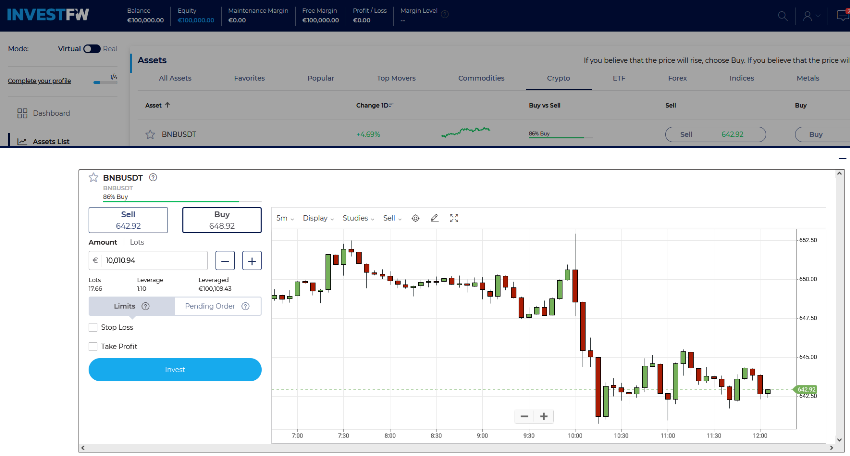The image size is (850, 456).
Task: Expand the Studies dropdown on chart
Action: 358,218
